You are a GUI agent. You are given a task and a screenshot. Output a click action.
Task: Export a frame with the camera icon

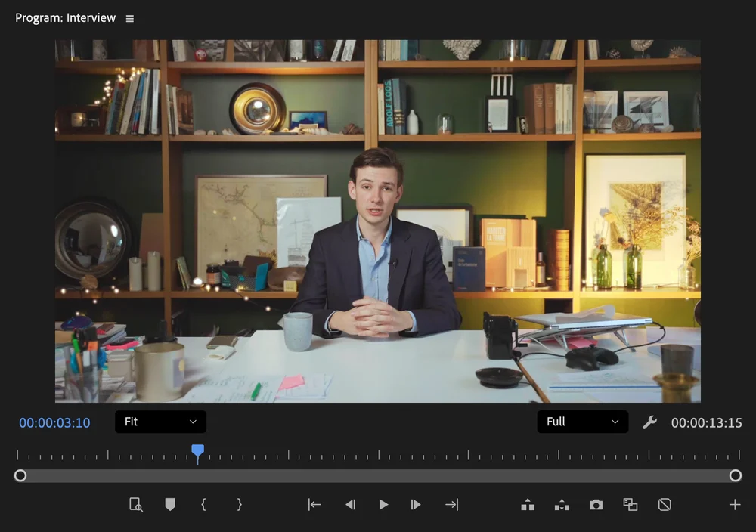tap(596, 505)
